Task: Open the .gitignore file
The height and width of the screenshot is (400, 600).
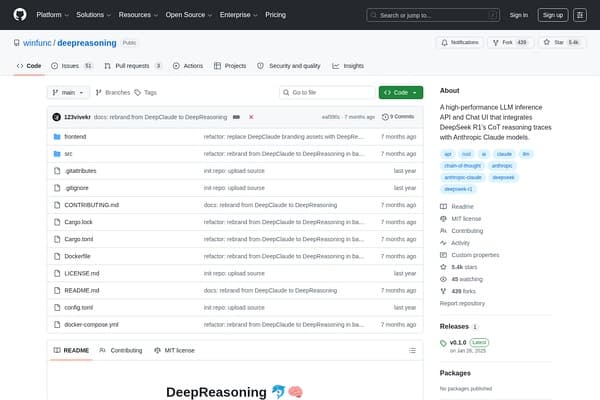Action: tap(76, 188)
